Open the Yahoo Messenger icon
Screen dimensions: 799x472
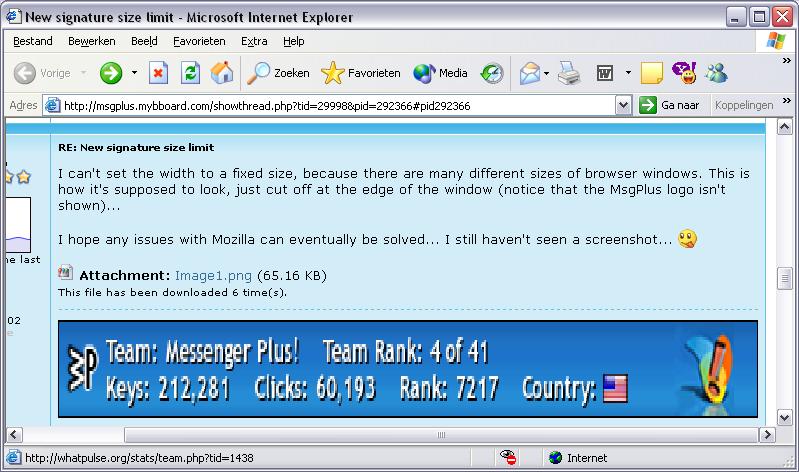(684, 73)
